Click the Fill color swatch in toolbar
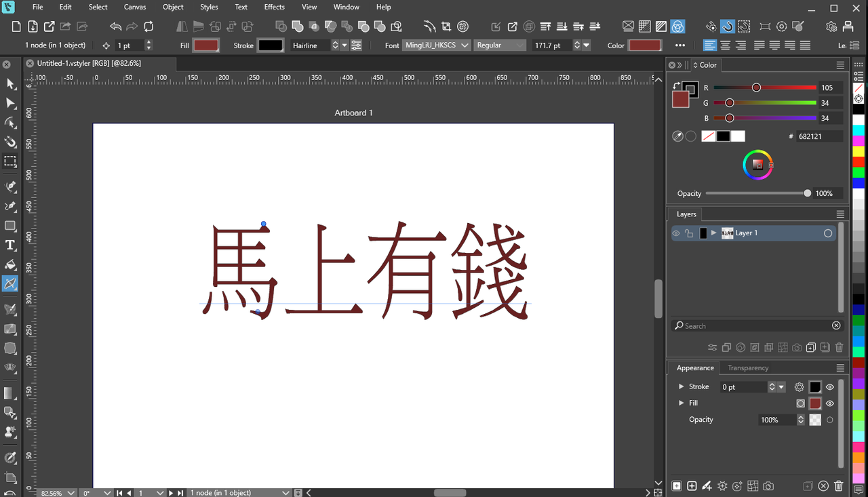Viewport: 868px width, 497px height. [x=205, y=45]
